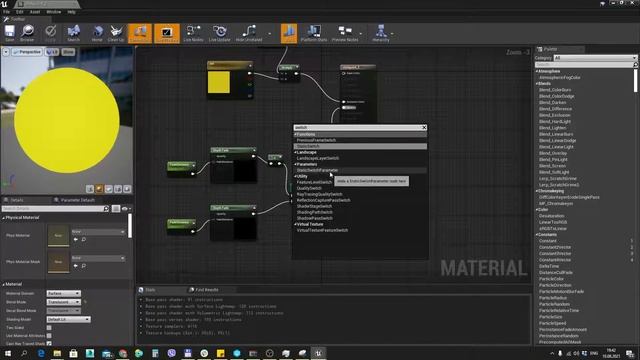The width and height of the screenshot is (640, 360).
Task: Click the Phys Material thumbnail
Action: [x=58, y=236]
